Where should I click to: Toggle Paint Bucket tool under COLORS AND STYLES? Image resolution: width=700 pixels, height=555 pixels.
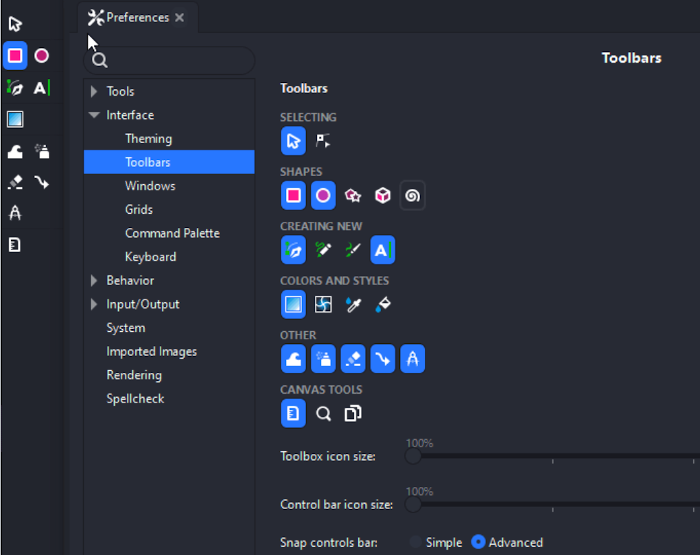click(383, 305)
